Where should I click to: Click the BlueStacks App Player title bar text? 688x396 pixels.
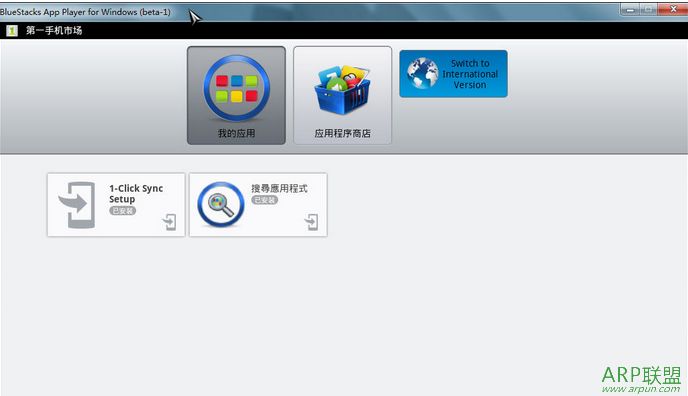click(85, 12)
